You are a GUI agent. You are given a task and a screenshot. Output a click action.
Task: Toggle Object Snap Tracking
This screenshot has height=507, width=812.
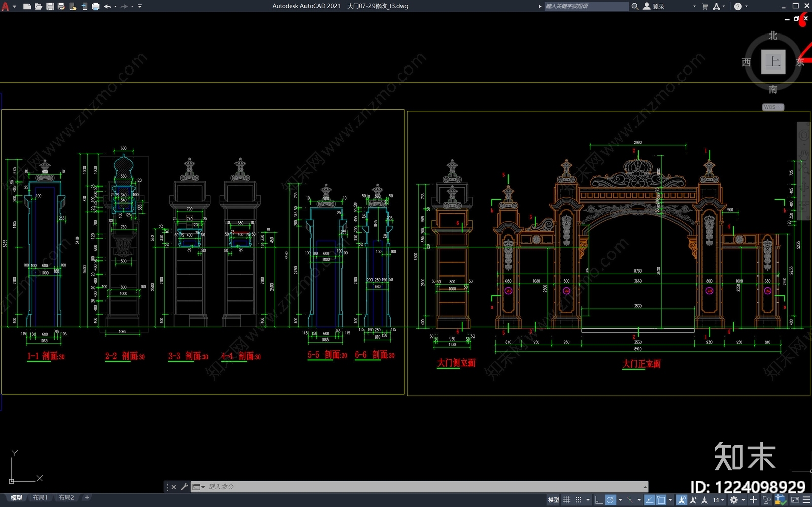(x=649, y=500)
